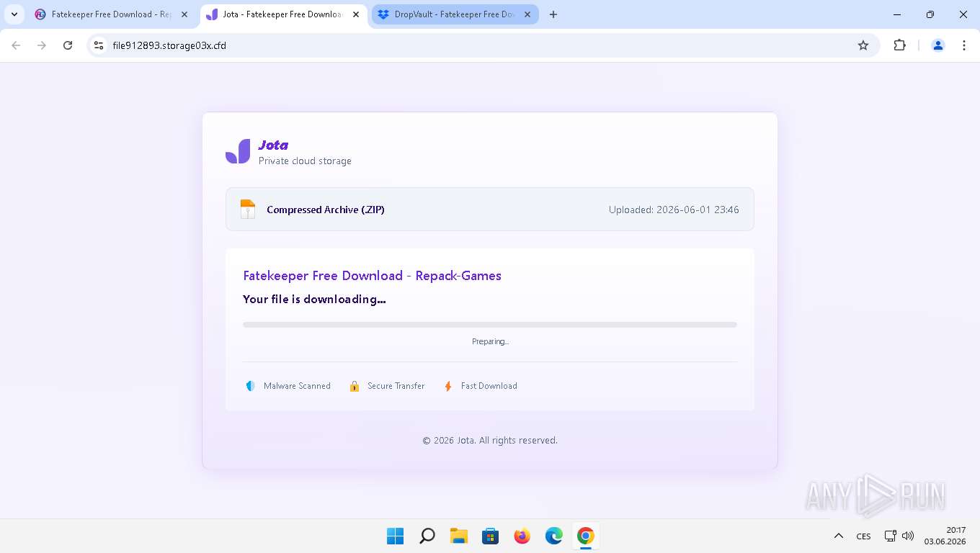View site information icon in address bar

[99, 45]
